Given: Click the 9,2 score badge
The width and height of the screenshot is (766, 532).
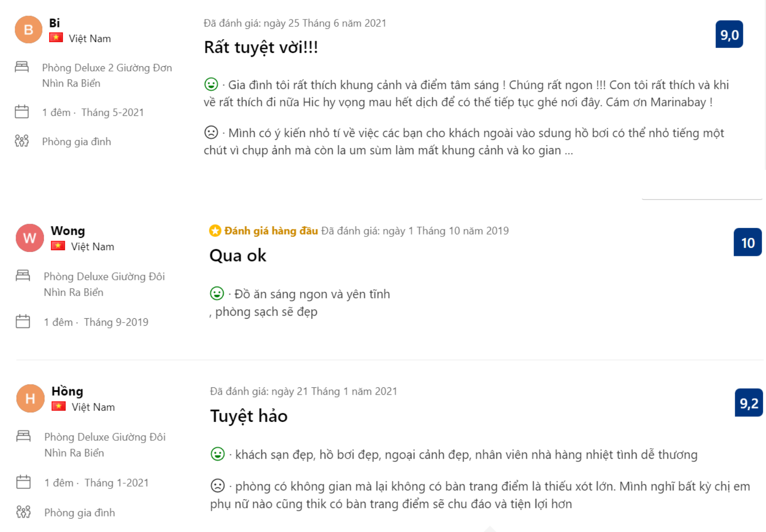Looking at the screenshot, I should pyautogui.click(x=749, y=403).
